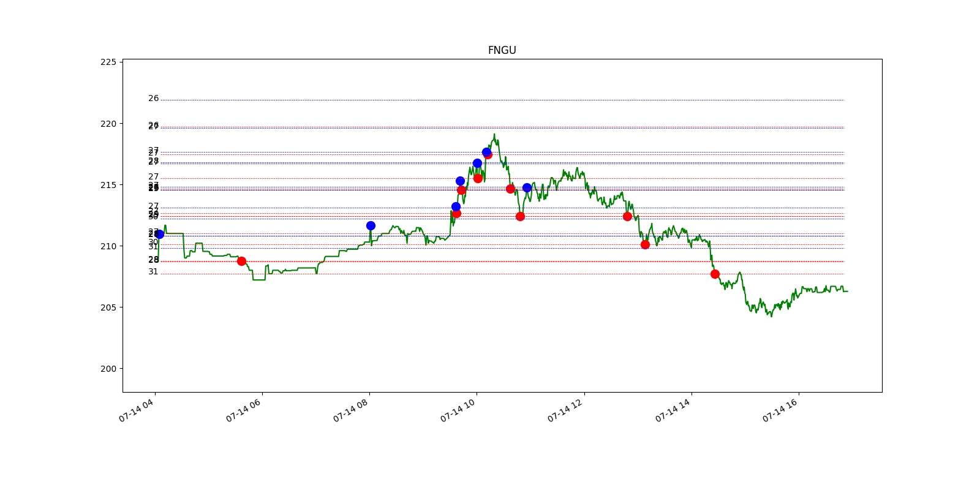Select the 215 y-axis tick label
Image resolution: width=980 pixels, height=490 pixels.
point(108,185)
